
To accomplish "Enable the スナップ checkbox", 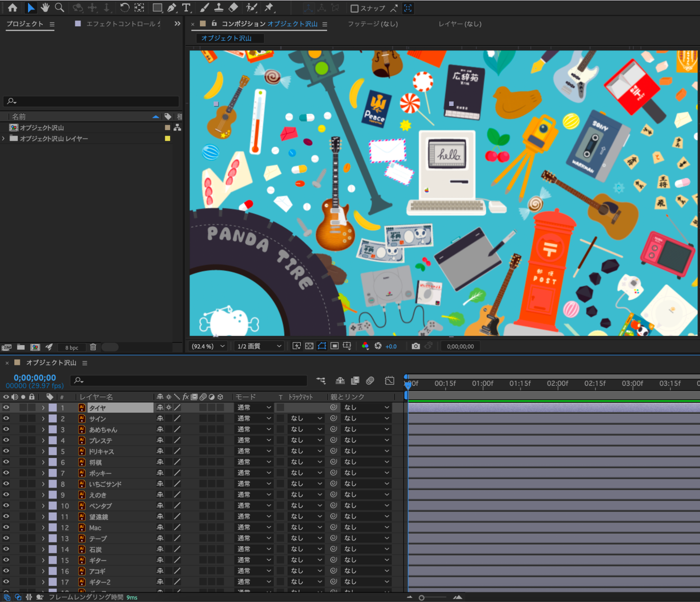I will pyautogui.click(x=354, y=8).
